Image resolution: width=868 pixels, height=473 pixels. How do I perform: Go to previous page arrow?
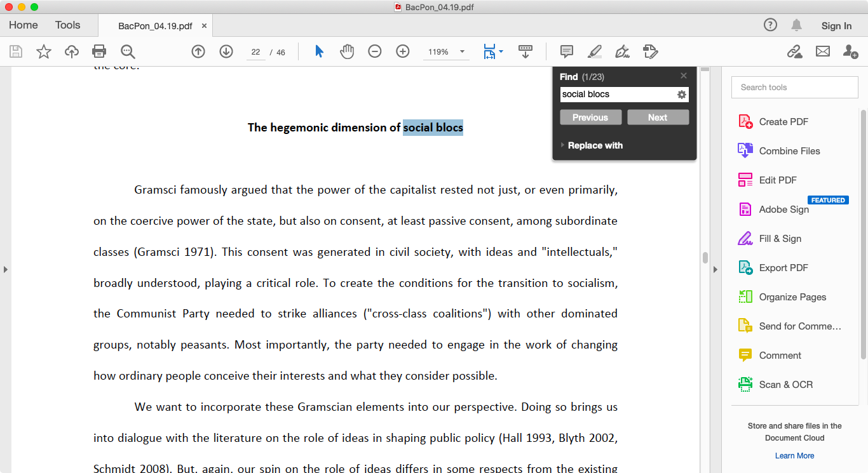coord(198,51)
